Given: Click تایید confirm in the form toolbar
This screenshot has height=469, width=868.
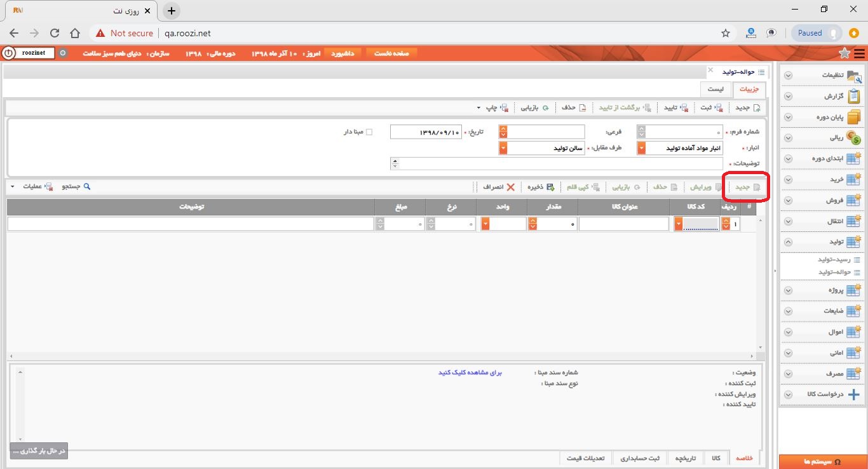Looking at the screenshot, I should point(676,107).
